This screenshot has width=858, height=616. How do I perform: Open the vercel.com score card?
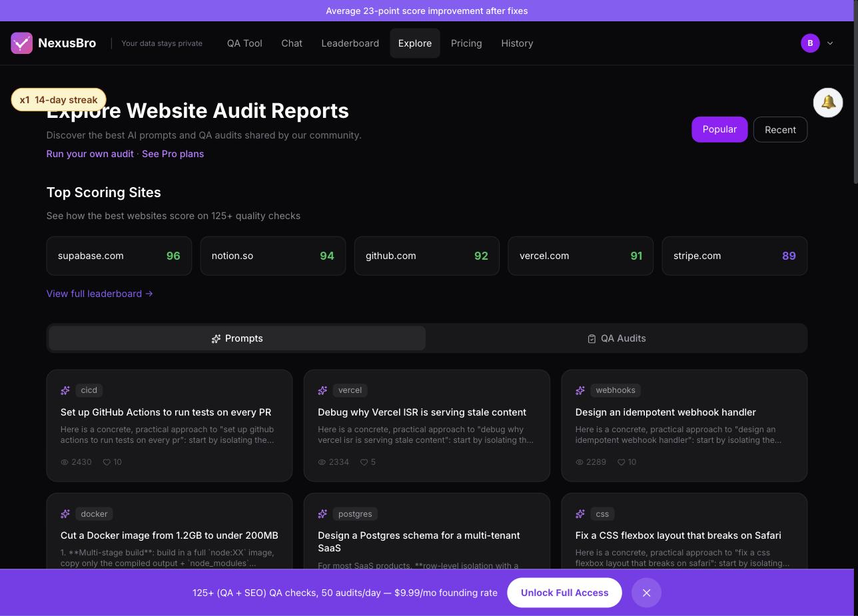581,256
